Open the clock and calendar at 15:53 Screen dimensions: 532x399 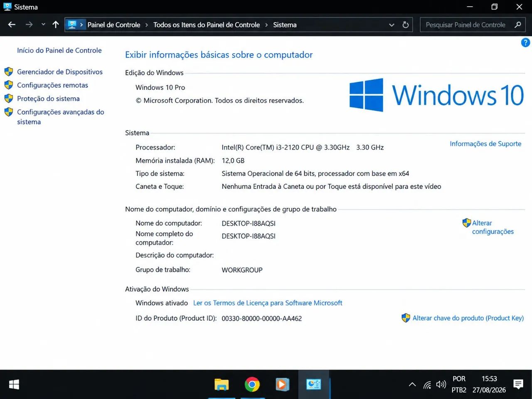(x=489, y=384)
